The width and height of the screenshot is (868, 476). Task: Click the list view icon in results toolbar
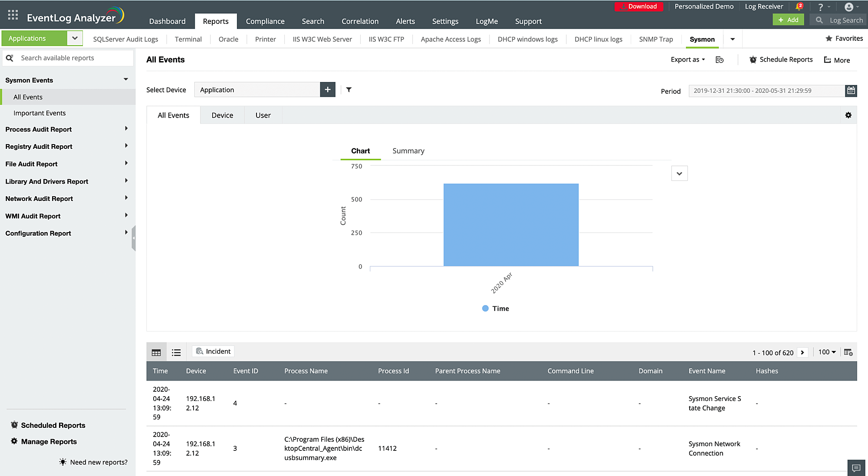176,352
